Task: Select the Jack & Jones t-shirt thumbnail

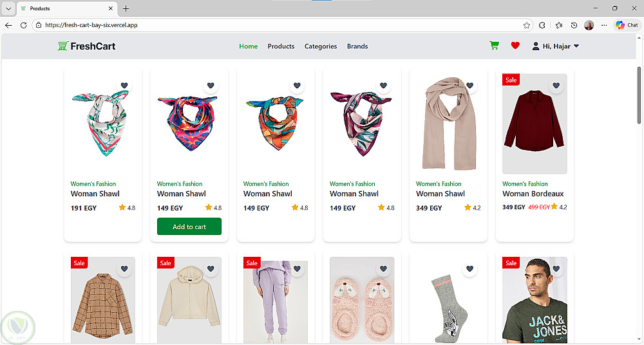Action: 535,300
